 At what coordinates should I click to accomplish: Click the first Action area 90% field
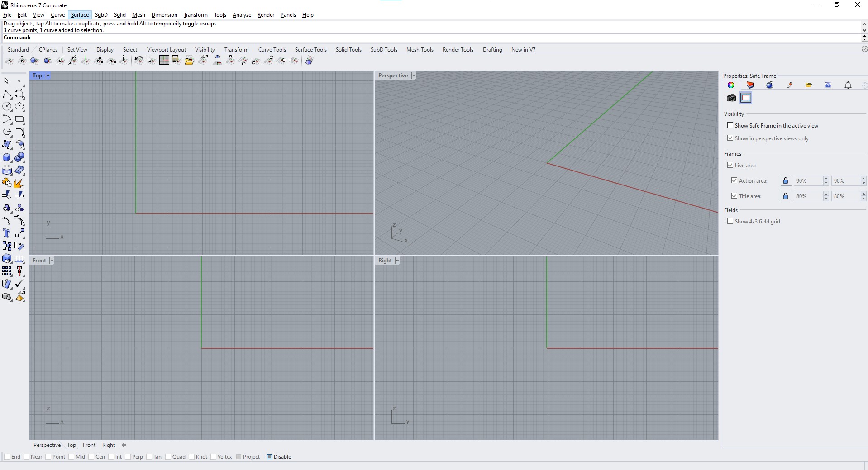(x=808, y=181)
